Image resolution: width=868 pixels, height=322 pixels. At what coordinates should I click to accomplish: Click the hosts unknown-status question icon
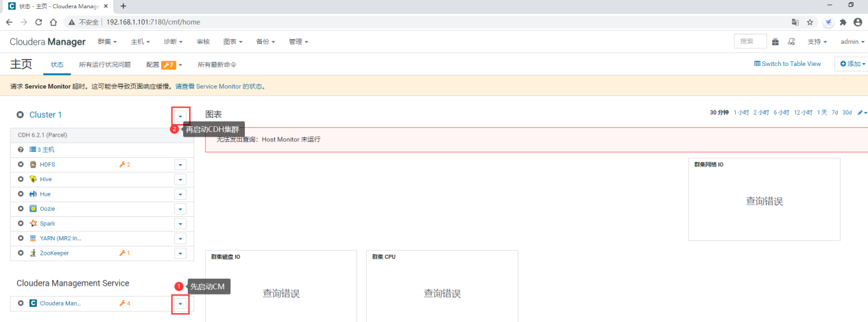[x=21, y=150]
